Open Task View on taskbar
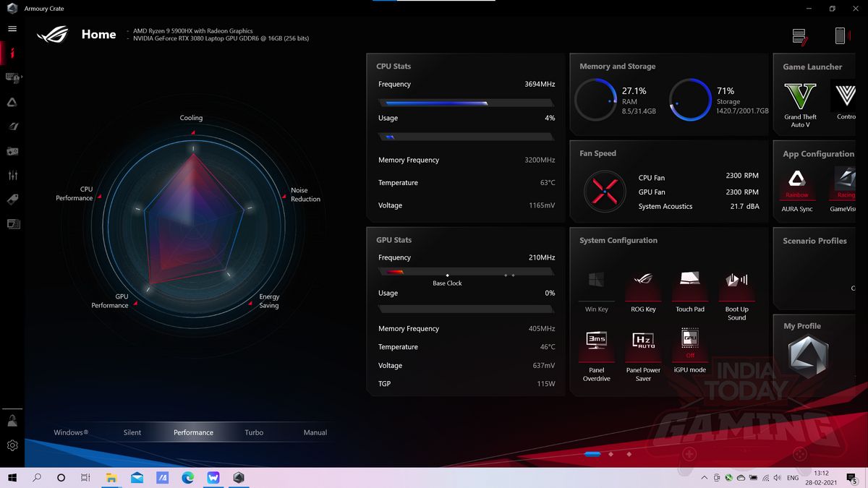Screen dimensions: 868x488 click(85, 478)
